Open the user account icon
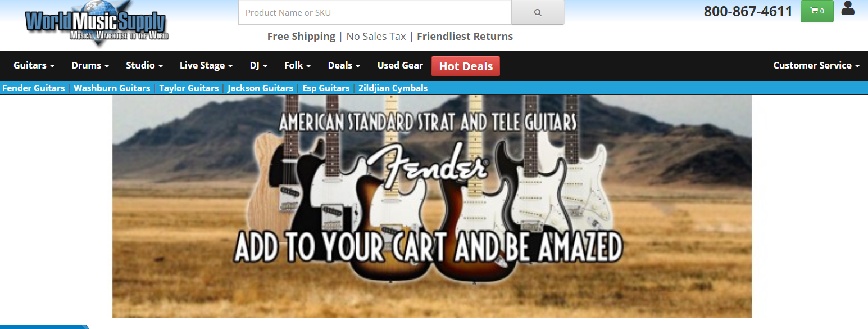The image size is (868, 329). coord(848,8)
